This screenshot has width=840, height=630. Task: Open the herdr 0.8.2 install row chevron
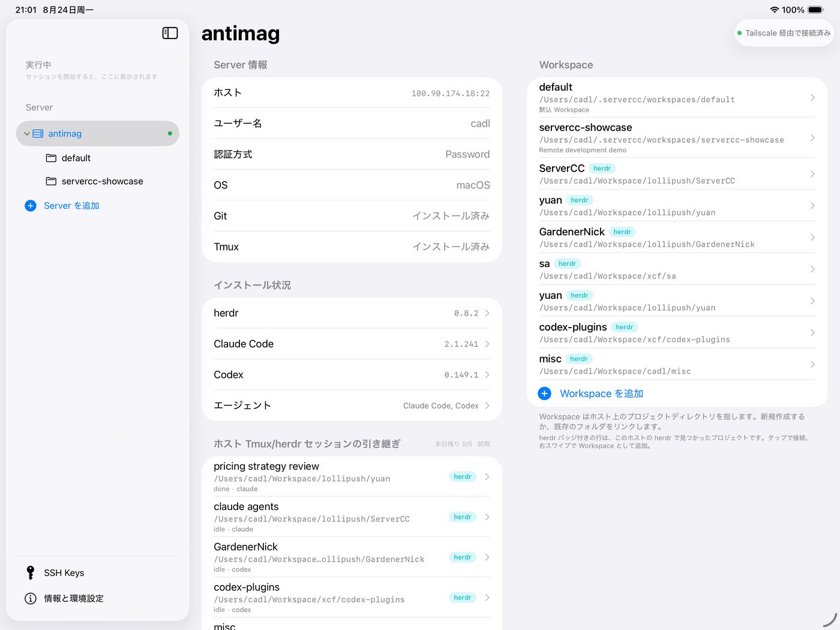click(487, 313)
